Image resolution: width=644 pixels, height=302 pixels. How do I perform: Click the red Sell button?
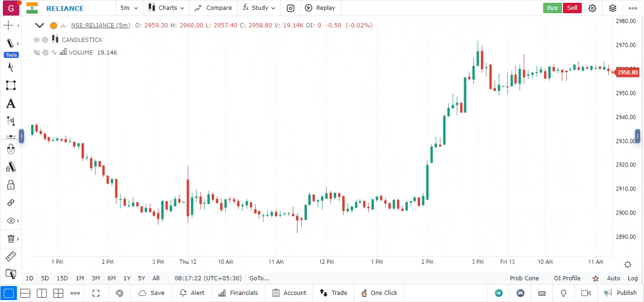(x=572, y=8)
